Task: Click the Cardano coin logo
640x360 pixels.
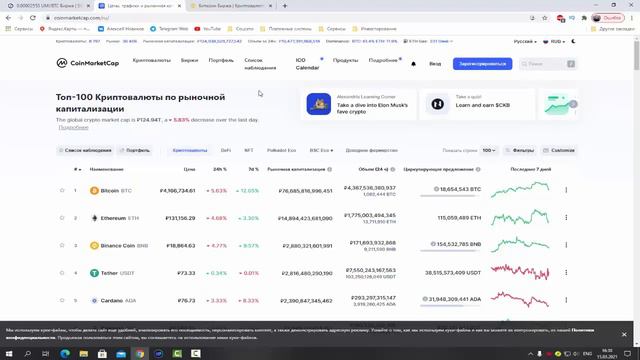Action: (x=94, y=300)
